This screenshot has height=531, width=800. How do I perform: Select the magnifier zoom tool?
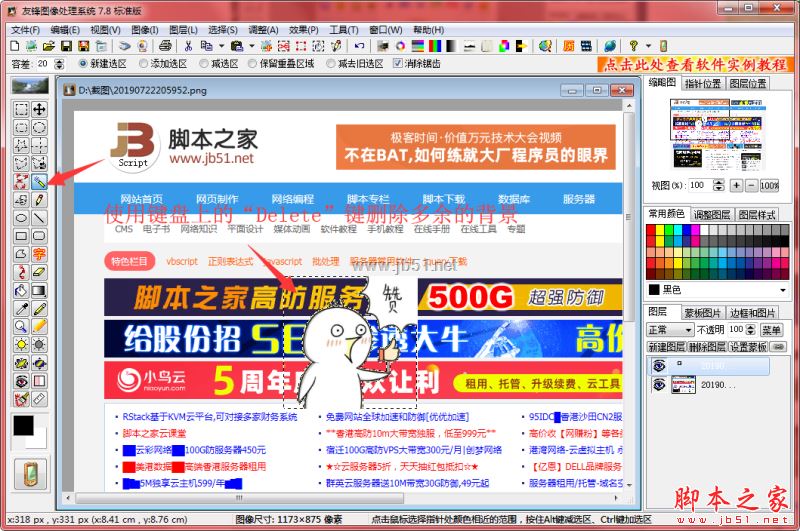coord(21,326)
